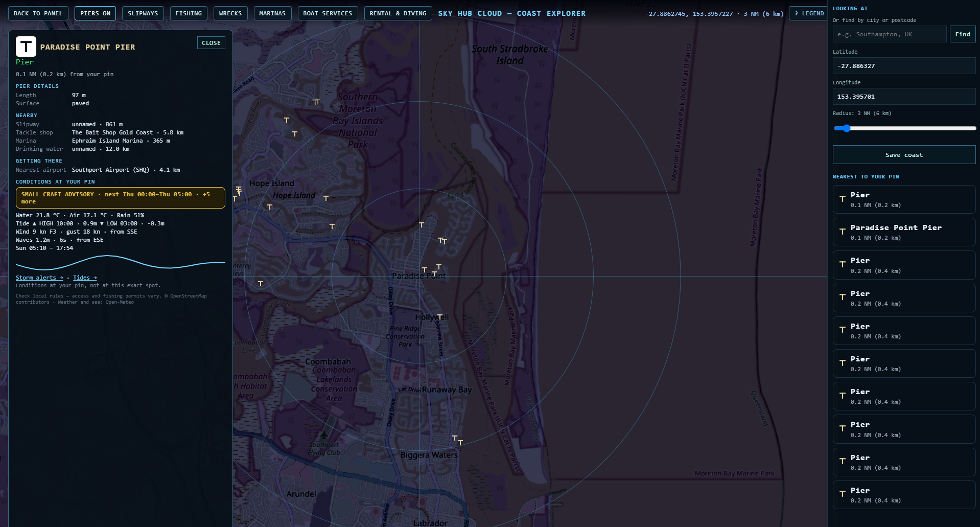Click the tide curve chart

click(121, 262)
